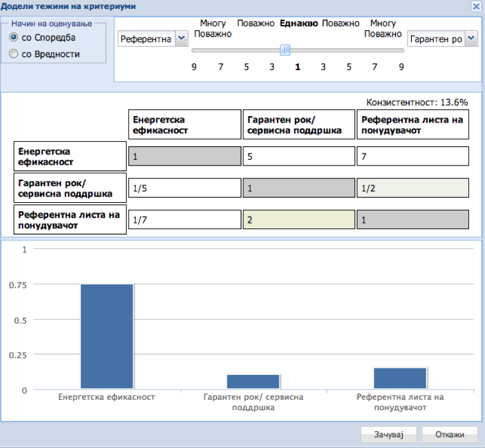Viewport: 485px width, 448px height.
Task: Click the Референтна листа chart bar
Action: click(400, 378)
